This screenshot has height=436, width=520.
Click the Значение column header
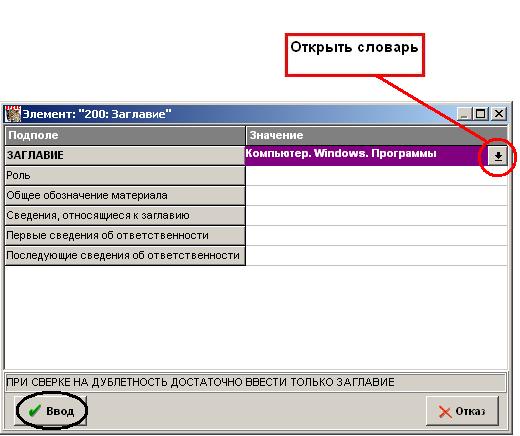pos(376,135)
